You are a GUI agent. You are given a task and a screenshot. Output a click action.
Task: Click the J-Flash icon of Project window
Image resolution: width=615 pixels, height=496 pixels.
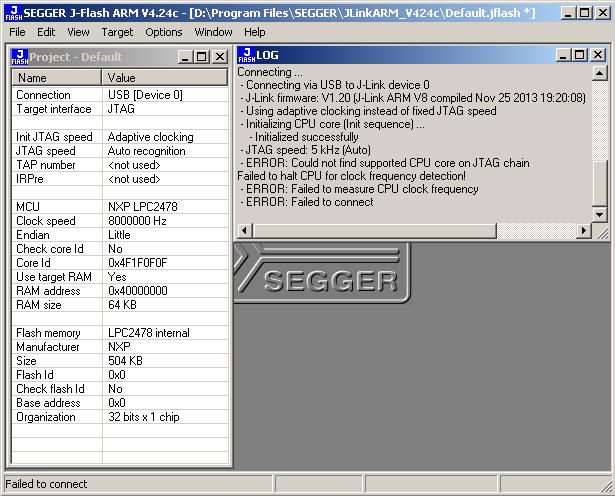[20, 57]
